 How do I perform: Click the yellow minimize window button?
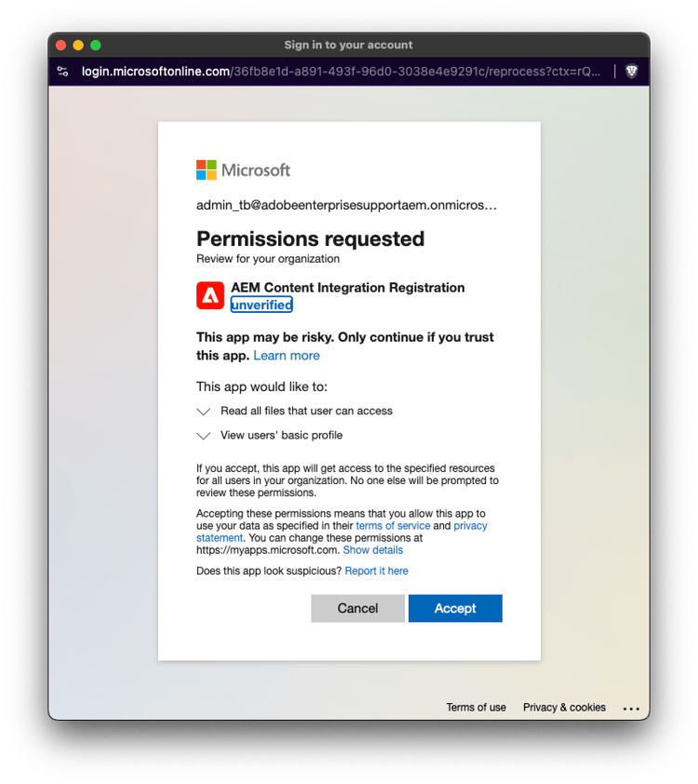pyautogui.click(x=78, y=45)
